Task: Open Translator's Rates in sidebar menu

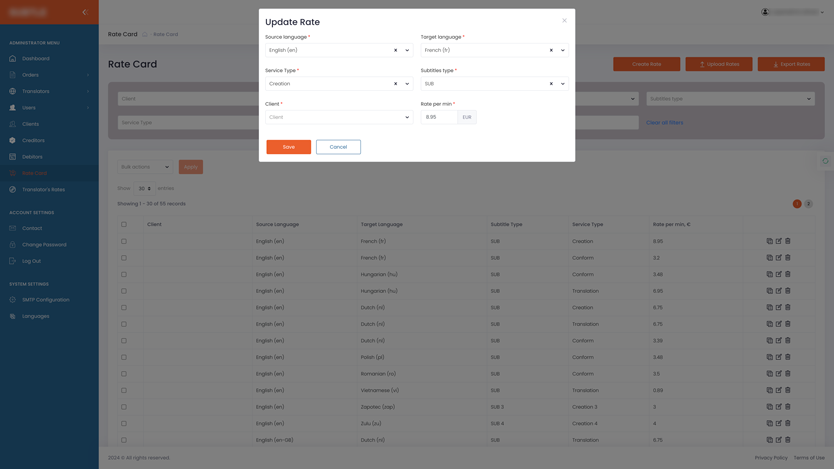Action: coord(43,189)
